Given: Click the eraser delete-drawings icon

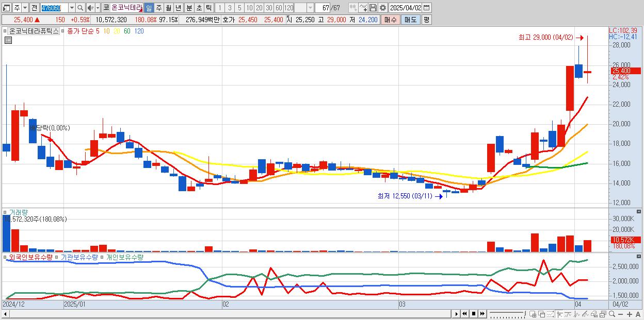Looking at the screenshot, I should tap(594, 314).
